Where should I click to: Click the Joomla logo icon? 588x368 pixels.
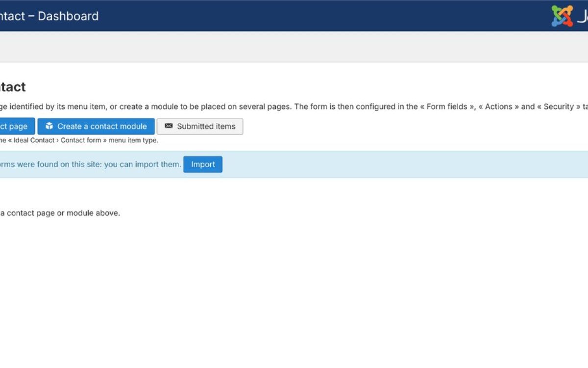click(562, 16)
